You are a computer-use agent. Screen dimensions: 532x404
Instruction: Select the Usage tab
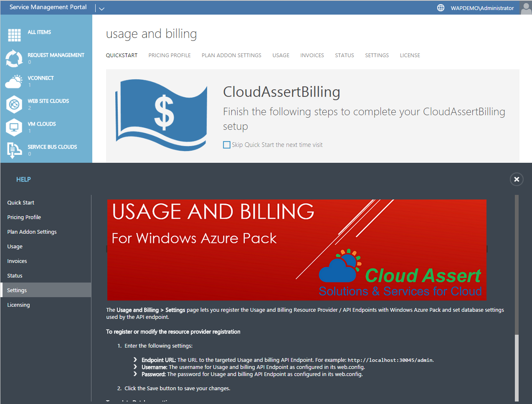[281, 55]
